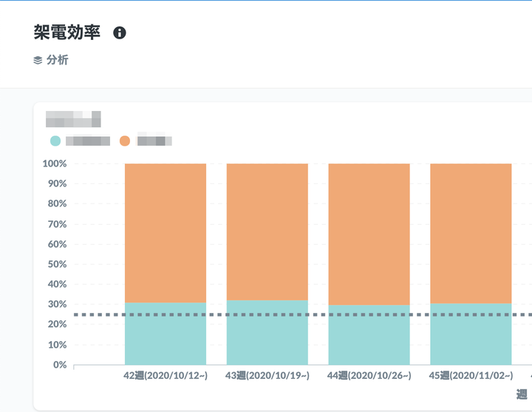532x412 pixels.
Task: Click the layers icon next to 分析
Action: (x=38, y=61)
